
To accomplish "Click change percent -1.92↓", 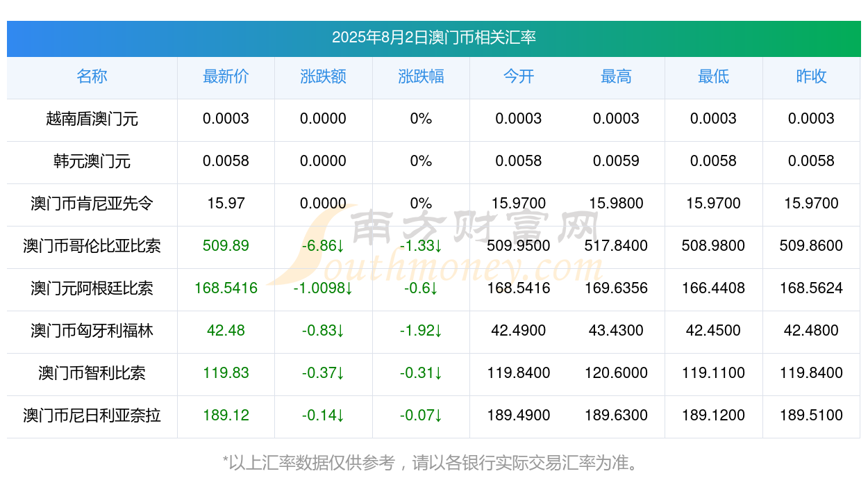I will click(x=421, y=331).
